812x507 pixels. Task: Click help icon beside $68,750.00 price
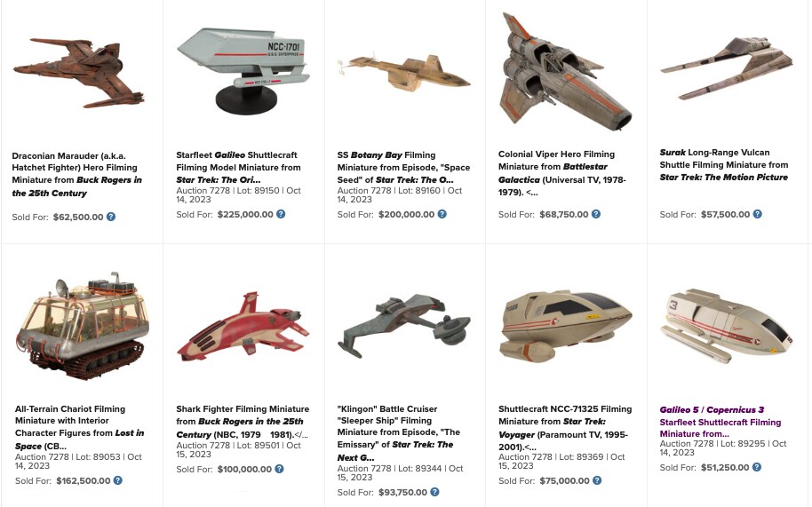click(x=596, y=214)
